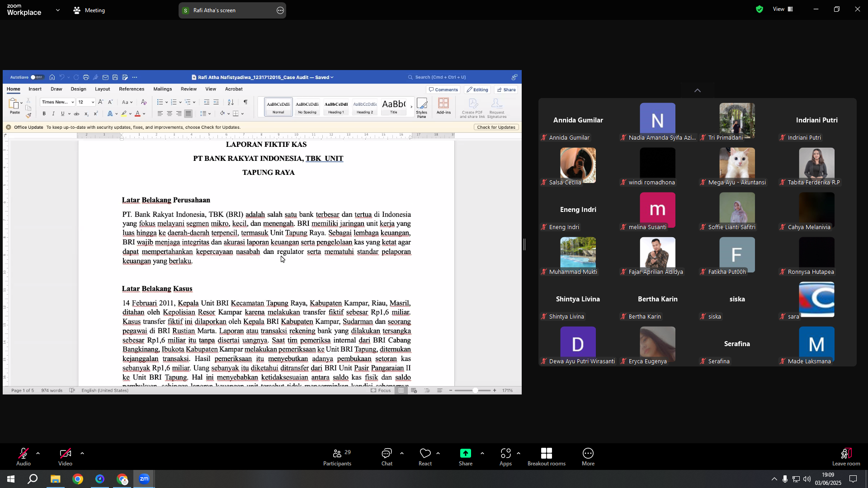This screenshot has width=868, height=488.
Task: Click the email envelope icon in Word's toolbar
Action: (x=105, y=77)
